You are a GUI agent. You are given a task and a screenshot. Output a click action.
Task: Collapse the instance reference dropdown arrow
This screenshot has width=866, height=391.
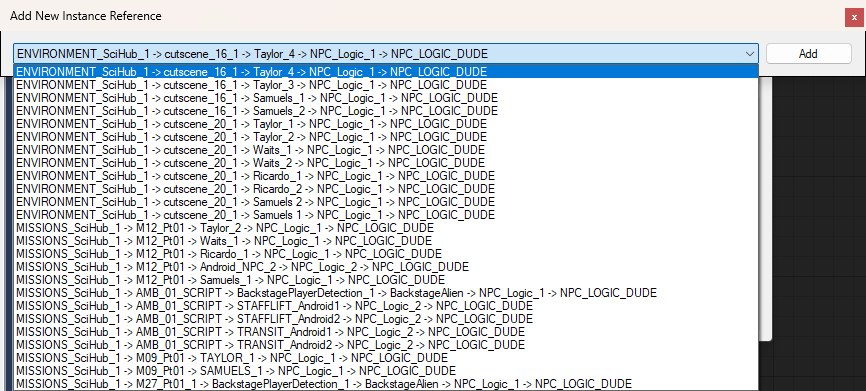click(x=749, y=54)
